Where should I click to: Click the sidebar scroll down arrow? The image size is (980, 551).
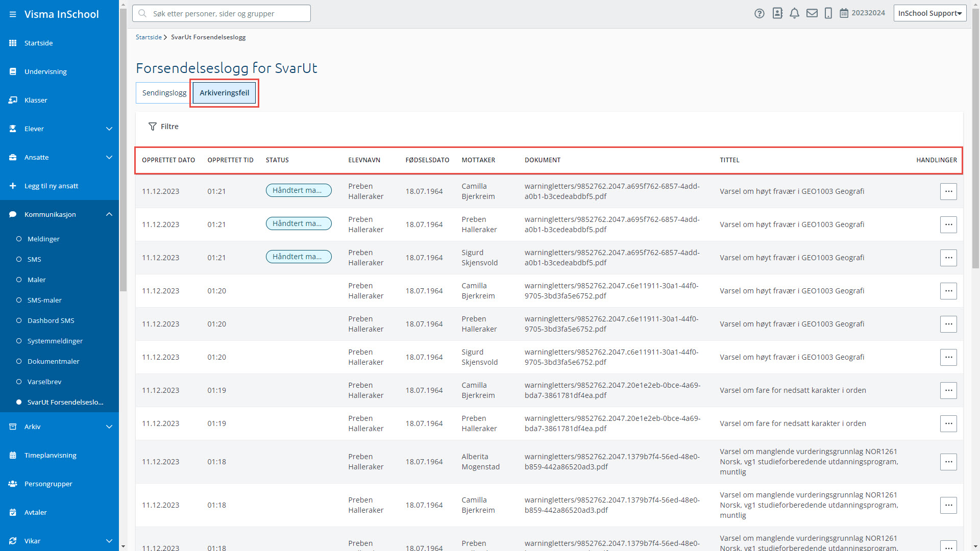123,546
